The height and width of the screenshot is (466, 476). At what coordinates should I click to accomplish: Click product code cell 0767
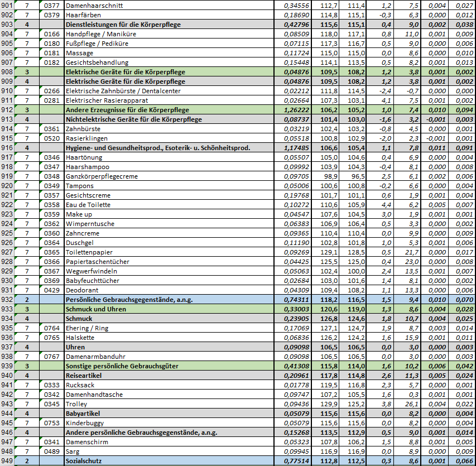(x=51, y=357)
